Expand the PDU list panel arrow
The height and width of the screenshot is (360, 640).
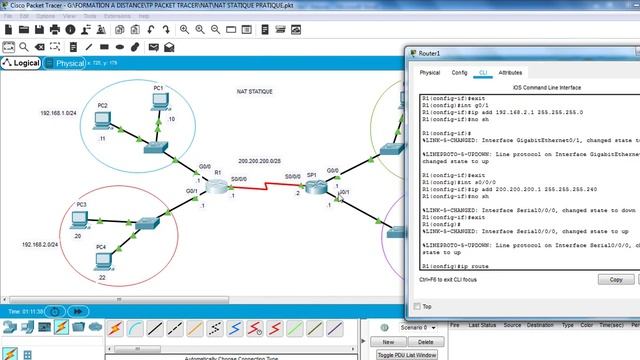pos(363,341)
